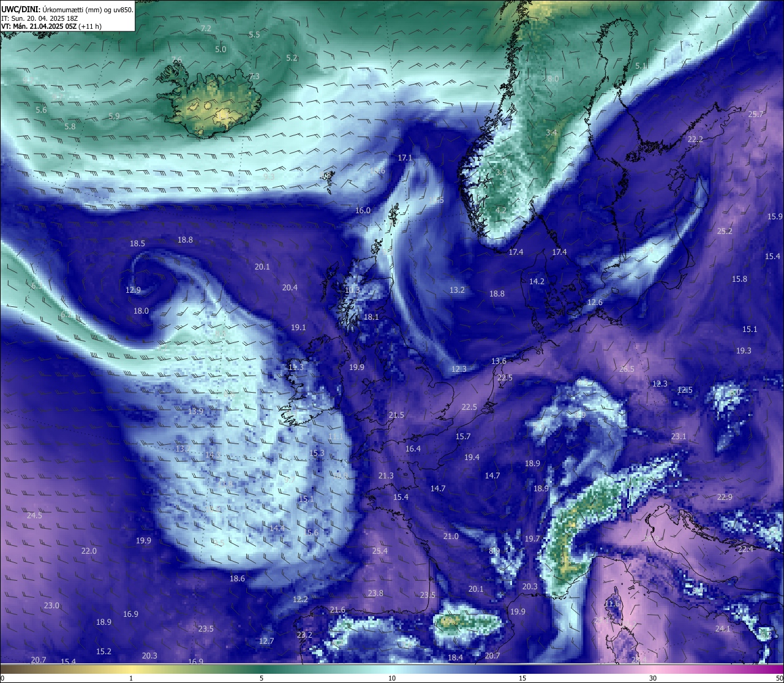Click the map value 22.4
Viewport: 784px width, 683px height.
(x=745, y=549)
